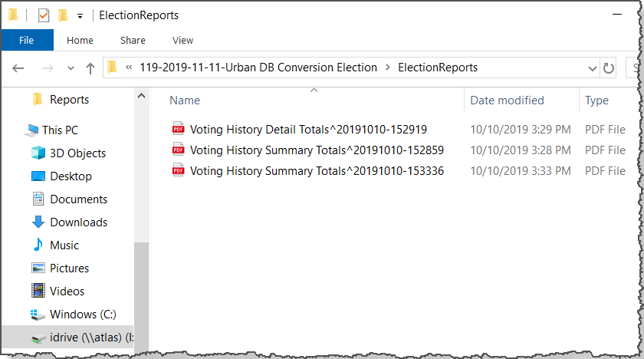
Task: Click the navigation pane scroll-up arrow
Action: tap(141, 96)
